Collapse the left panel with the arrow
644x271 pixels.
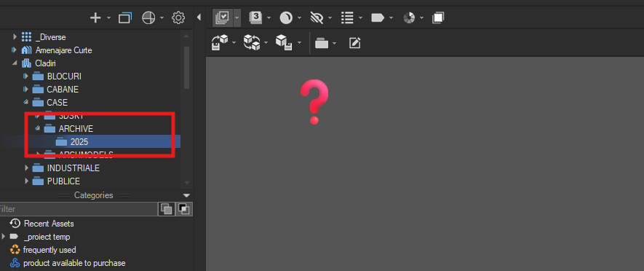point(199,17)
